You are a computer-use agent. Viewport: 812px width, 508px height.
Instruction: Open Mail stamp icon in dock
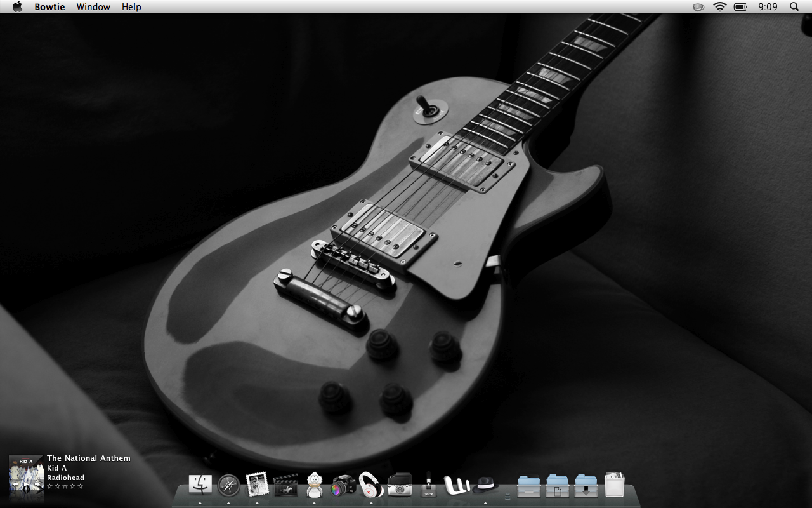(257, 485)
